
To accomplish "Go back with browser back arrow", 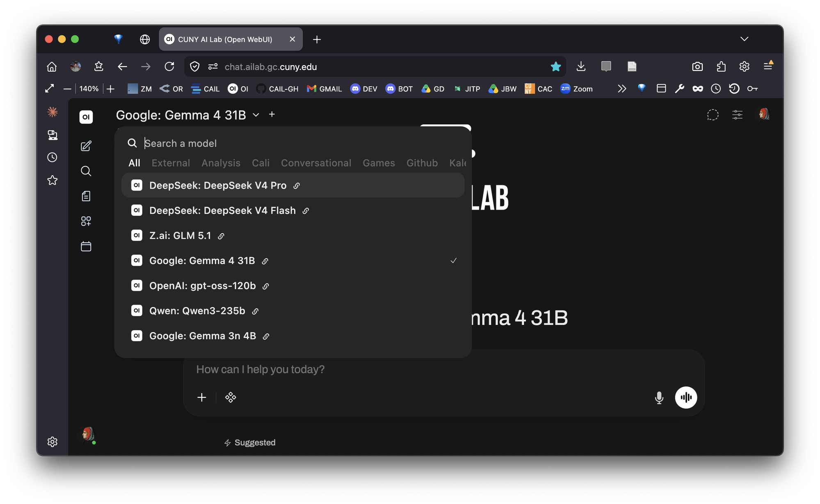I will pos(122,66).
